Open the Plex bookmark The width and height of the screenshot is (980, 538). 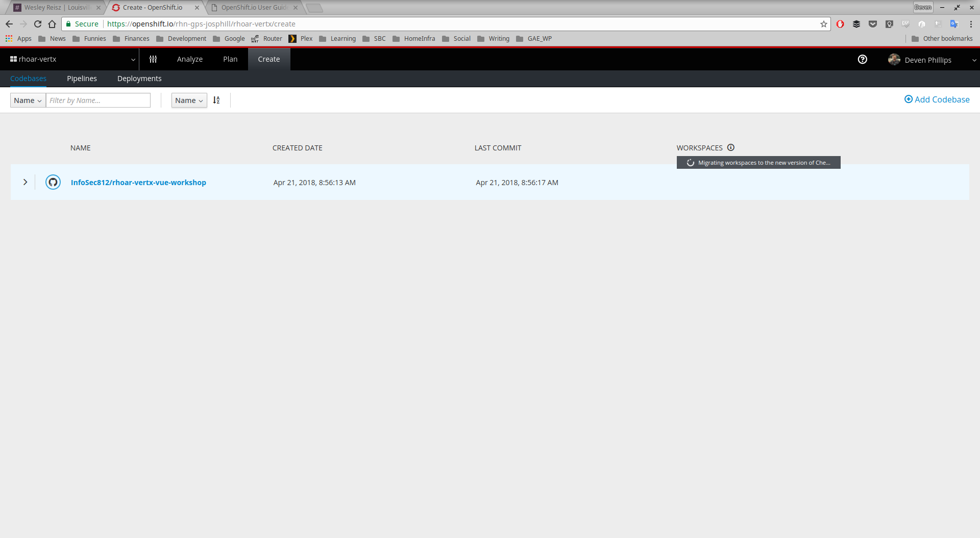(x=301, y=39)
